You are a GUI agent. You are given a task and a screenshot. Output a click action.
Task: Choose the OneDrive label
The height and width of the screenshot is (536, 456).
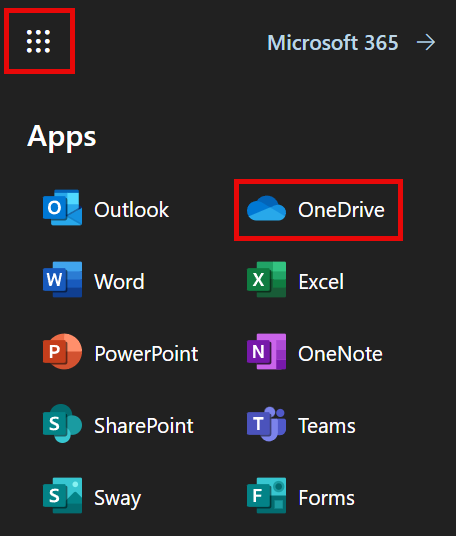click(x=341, y=210)
